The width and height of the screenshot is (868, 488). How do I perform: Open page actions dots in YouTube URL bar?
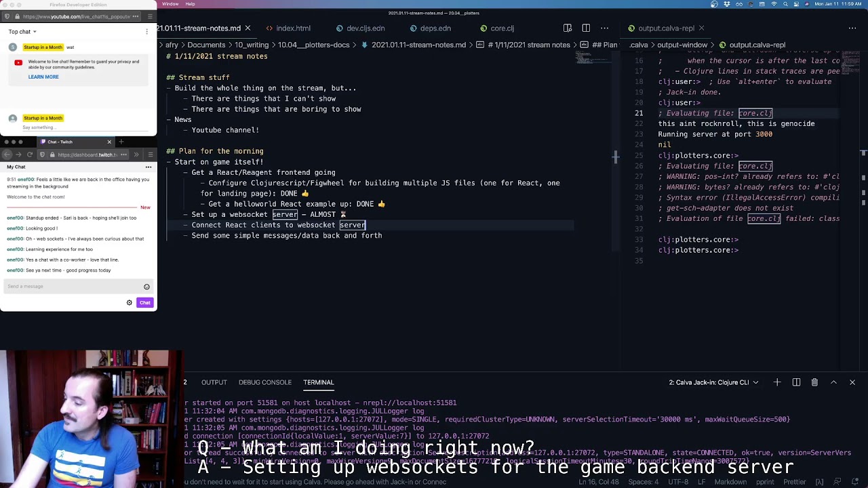tap(135, 16)
